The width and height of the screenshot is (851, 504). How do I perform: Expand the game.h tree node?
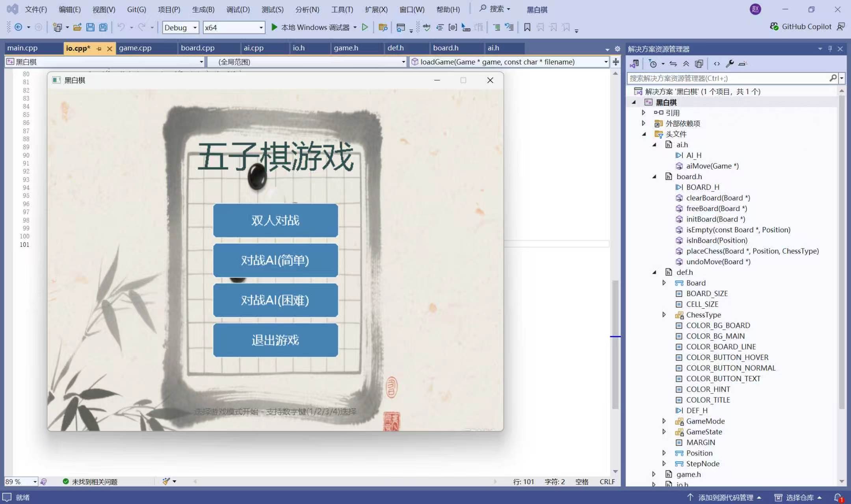point(654,474)
